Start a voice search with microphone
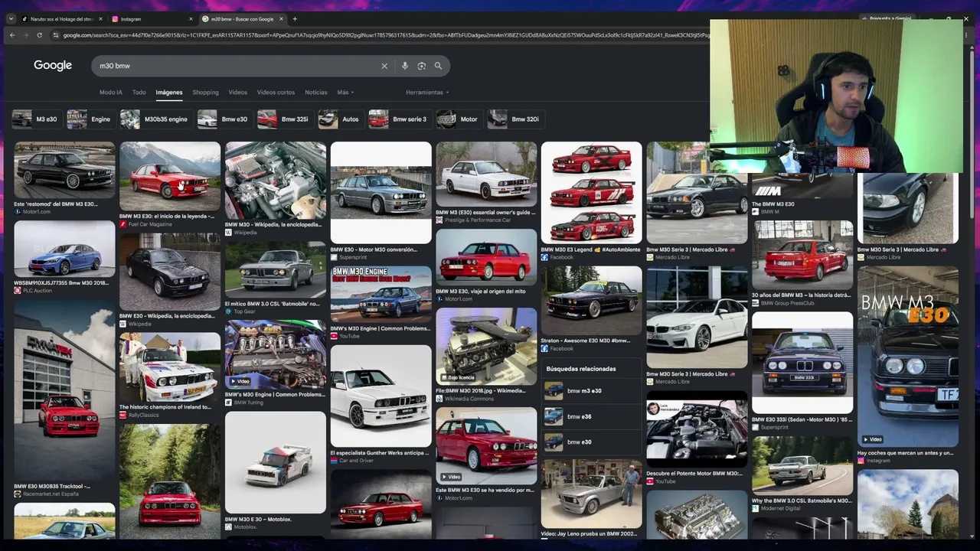Viewport: 980px width, 551px height. click(405, 66)
